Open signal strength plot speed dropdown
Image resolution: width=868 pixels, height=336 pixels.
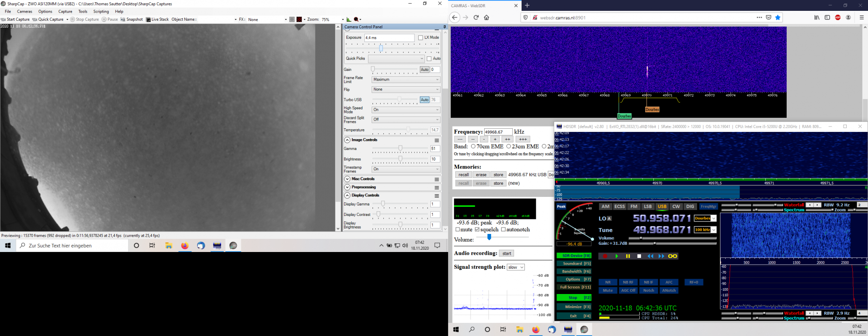[x=515, y=267]
